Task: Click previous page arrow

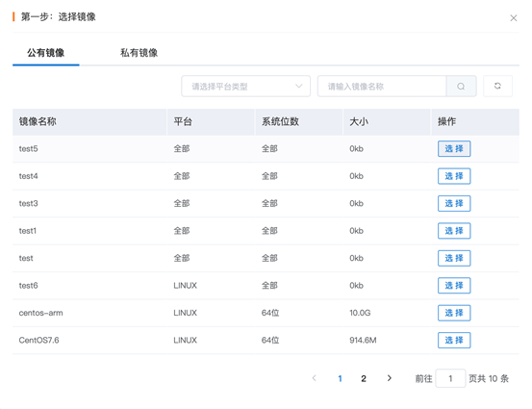Action: point(315,378)
